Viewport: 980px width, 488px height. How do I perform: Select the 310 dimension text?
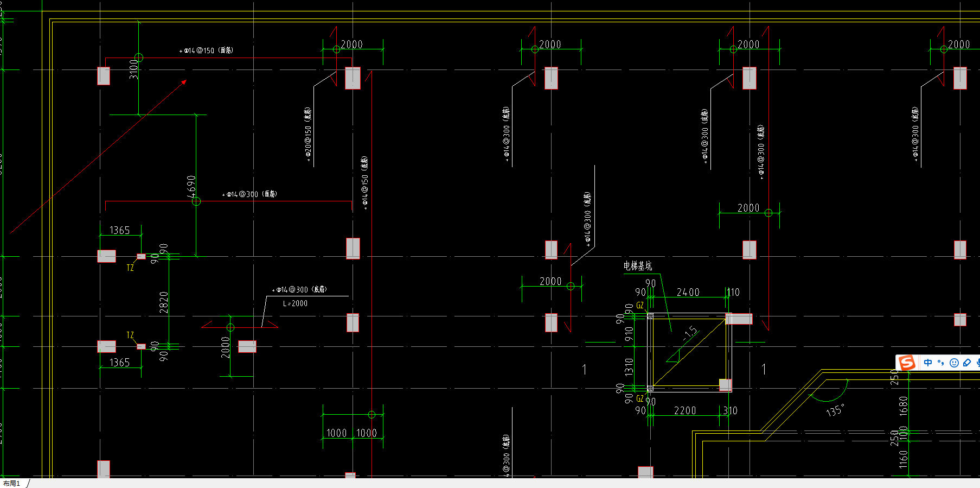tap(731, 411)
